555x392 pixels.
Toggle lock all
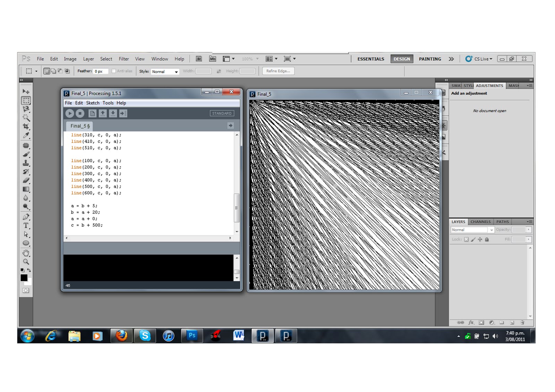click(487, 239)
